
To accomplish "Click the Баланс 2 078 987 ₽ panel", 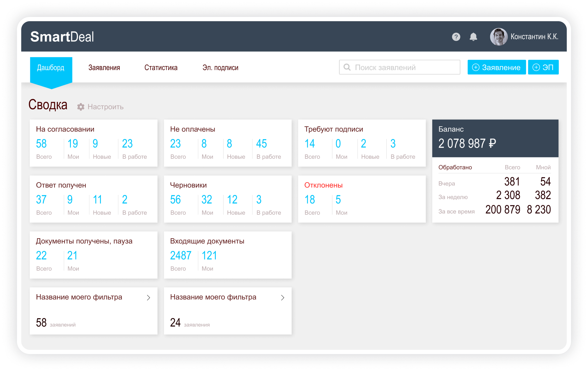I will point(495,138).
